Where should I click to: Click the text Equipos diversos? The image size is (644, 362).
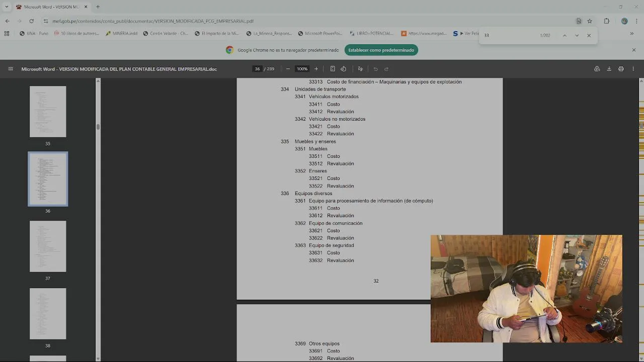tap(313, 193)
